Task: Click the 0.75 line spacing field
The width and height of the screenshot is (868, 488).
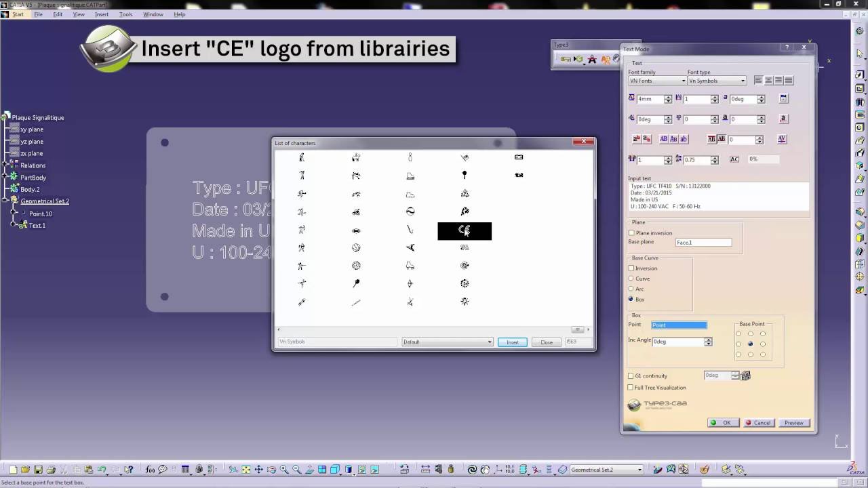Action: click(696, 160)
